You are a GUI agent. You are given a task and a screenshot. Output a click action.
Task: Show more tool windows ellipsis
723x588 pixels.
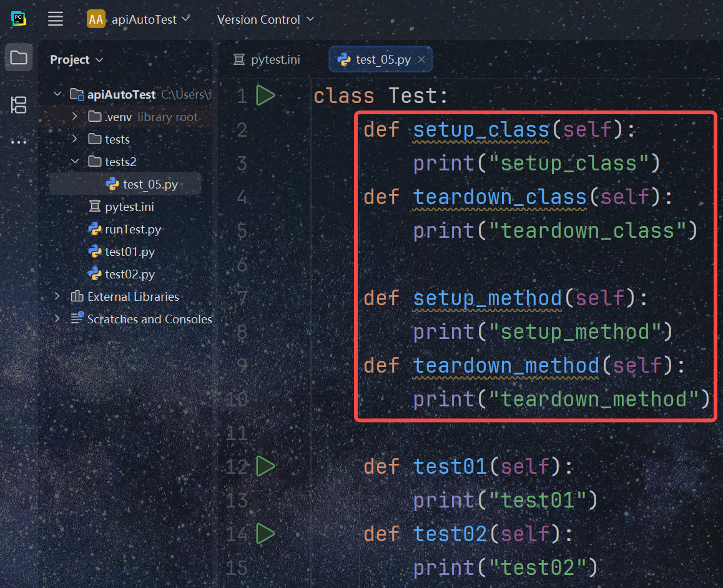tap(19, 142)
